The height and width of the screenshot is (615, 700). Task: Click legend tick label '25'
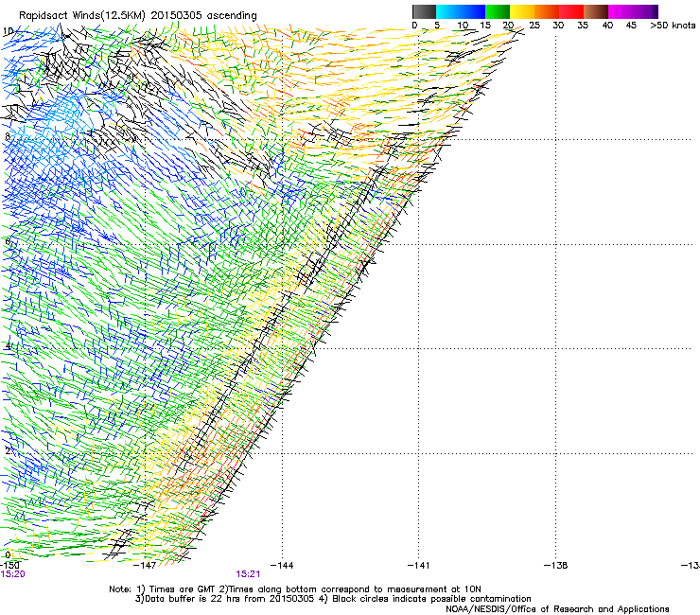[534, 26]
